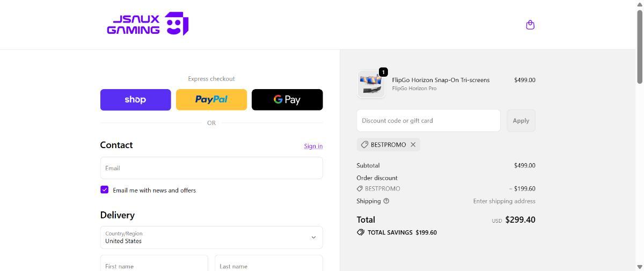This screenshot has width=644, height=271.
Task: Open the shopping bag cart icon
Action: coord(530,25)
